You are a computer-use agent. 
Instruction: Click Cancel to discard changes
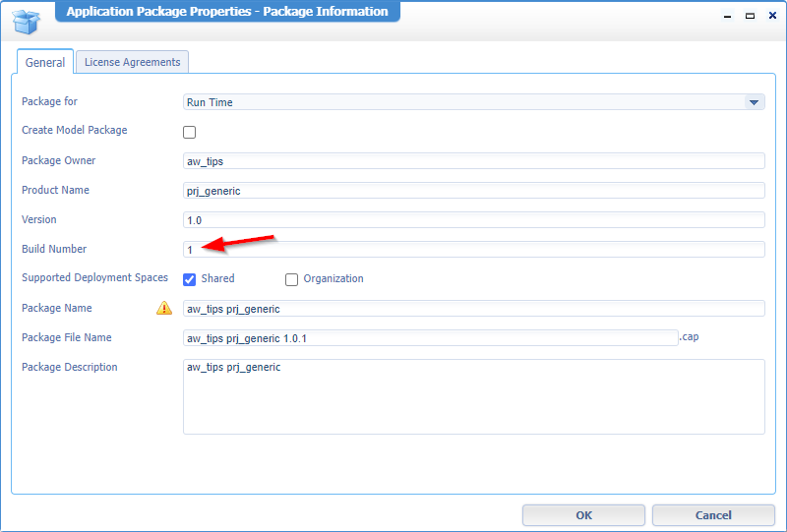713,515
